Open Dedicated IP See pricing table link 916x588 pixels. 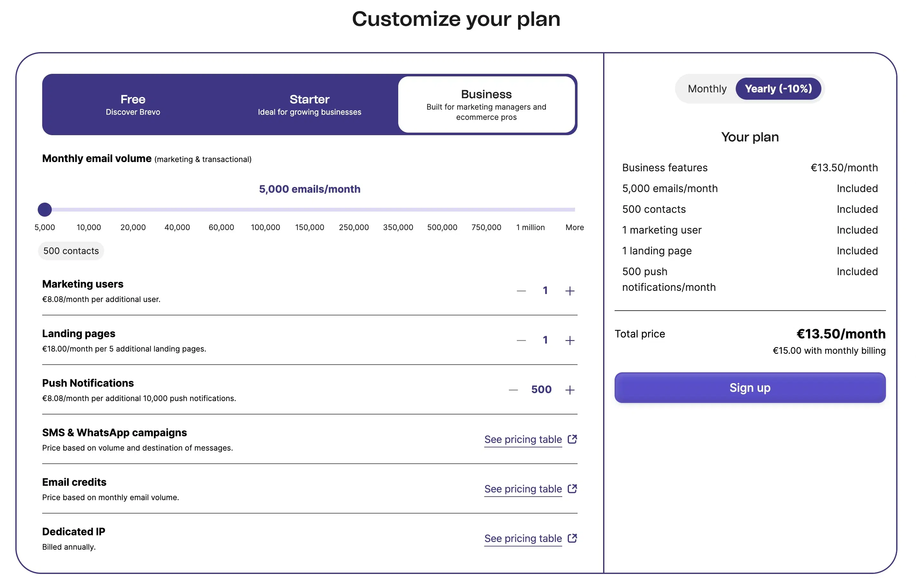click(523, 538)
